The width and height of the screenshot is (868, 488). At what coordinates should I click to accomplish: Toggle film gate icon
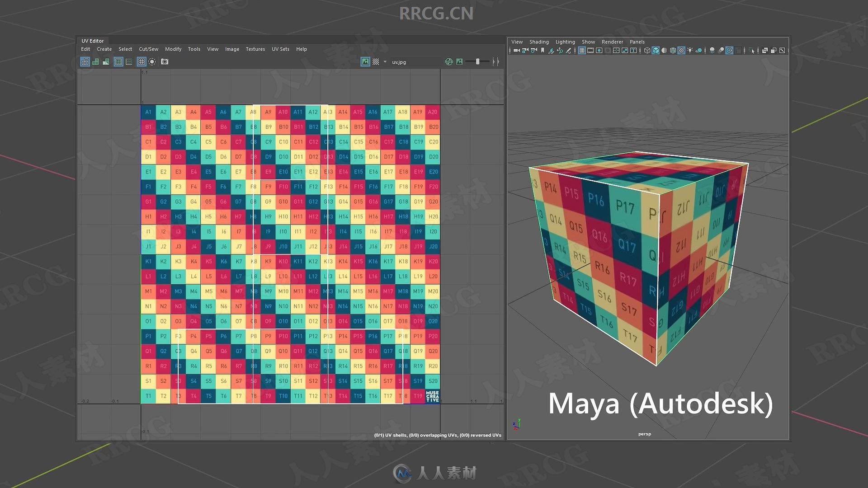pos(590,51)
